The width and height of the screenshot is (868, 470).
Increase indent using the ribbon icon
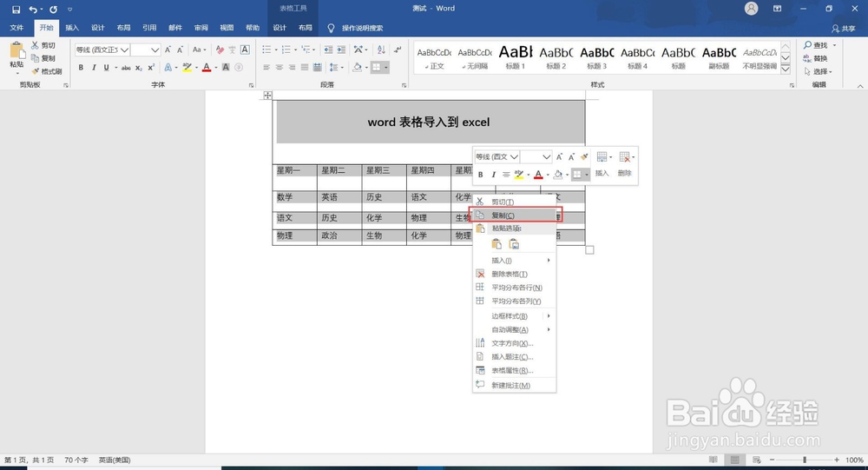[341, 50]
